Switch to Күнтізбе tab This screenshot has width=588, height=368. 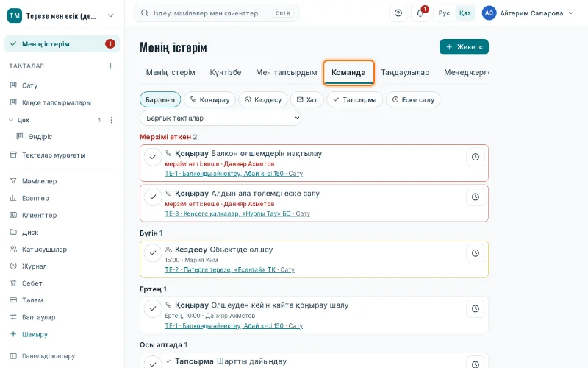pyautogui.click(x=226, y=72)
